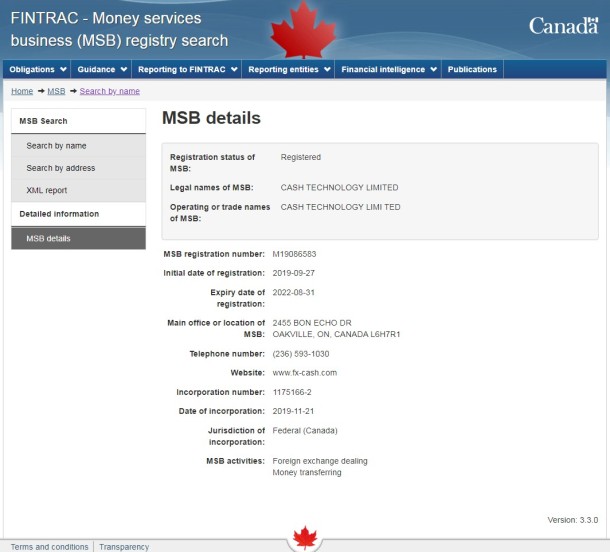
Task: Click jurisdiction Federal (Canada)
Action: click(305, 431)
